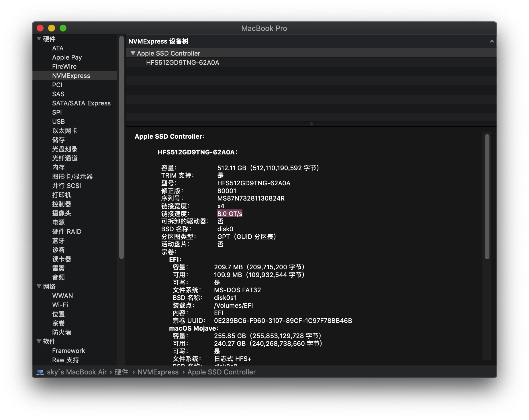Click the highlighted 8.0 GT/s value
529x420 pixels.
230,213
